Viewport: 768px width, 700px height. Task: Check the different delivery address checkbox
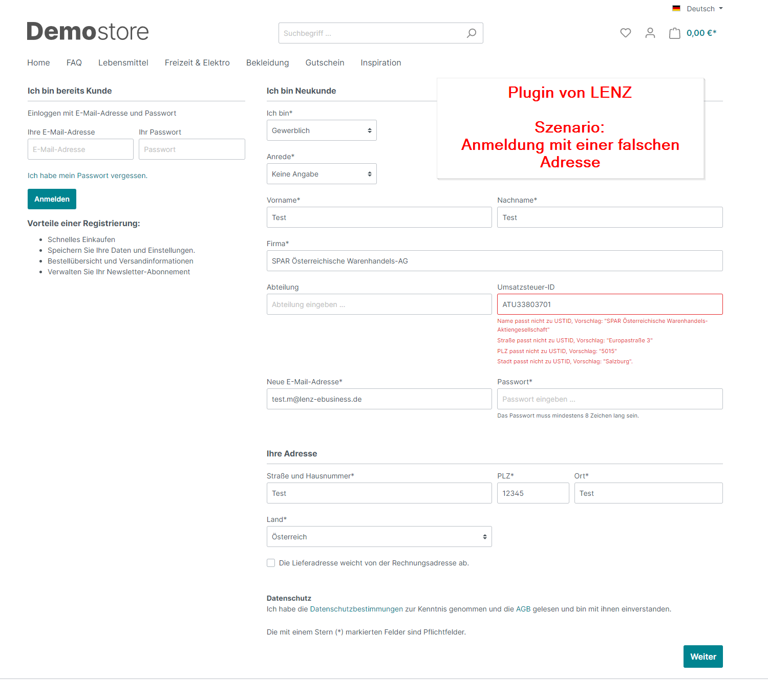coord(271,563)
